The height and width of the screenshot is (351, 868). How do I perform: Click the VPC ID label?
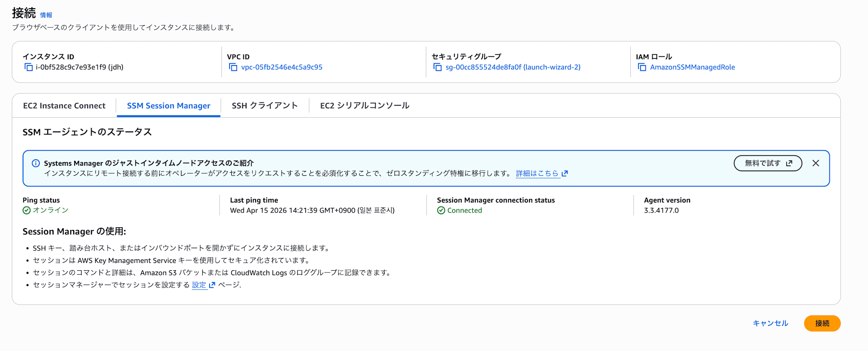[238, 57]
